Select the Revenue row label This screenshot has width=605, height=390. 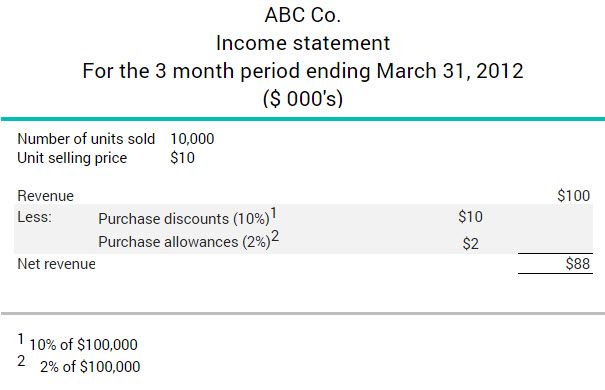pos(46,196)
